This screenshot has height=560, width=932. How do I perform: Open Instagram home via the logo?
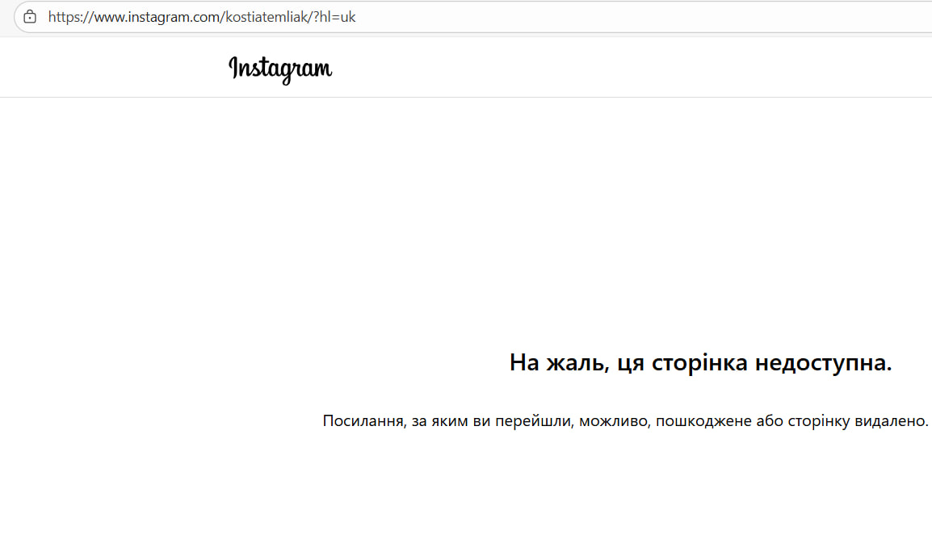280,69
